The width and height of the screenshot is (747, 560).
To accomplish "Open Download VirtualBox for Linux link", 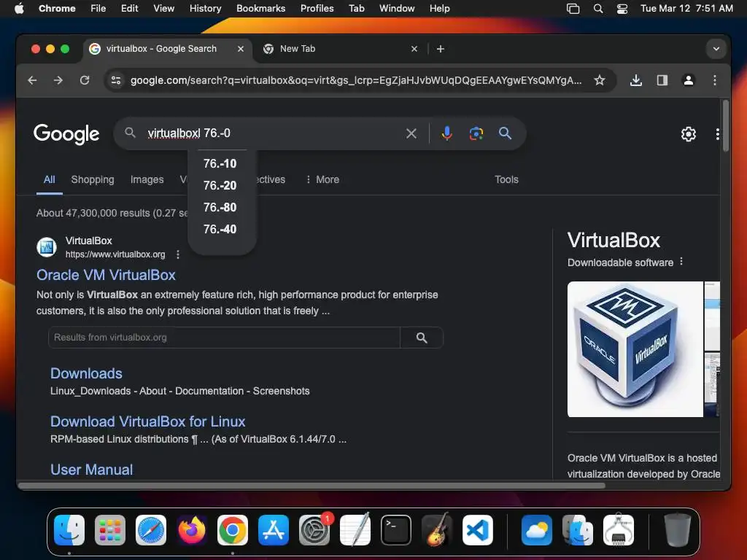I will (147, 421).
